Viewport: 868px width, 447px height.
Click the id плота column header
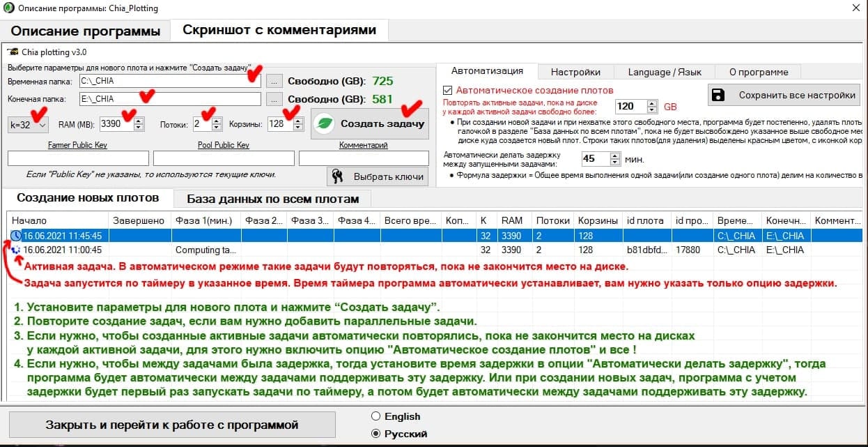(x=646, y=220)
